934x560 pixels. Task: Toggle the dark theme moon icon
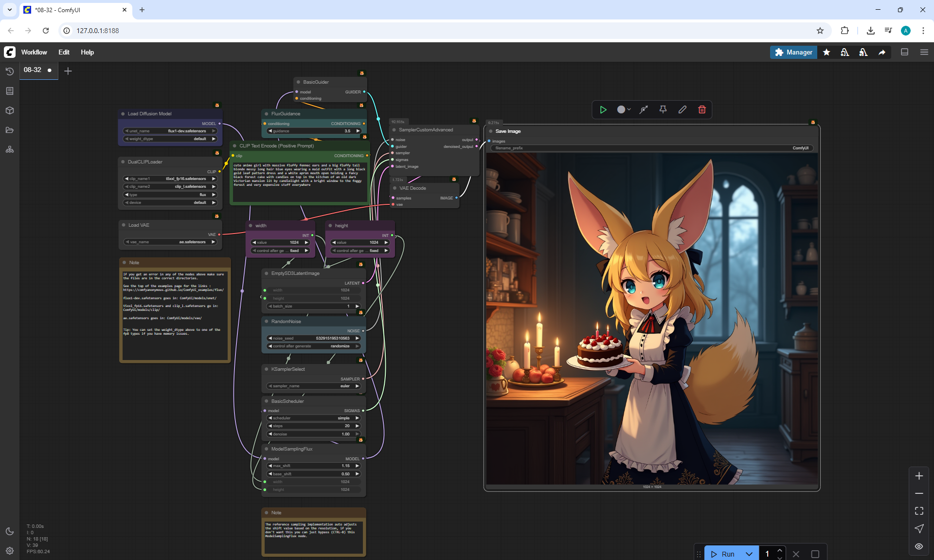(x=9, y=531)
